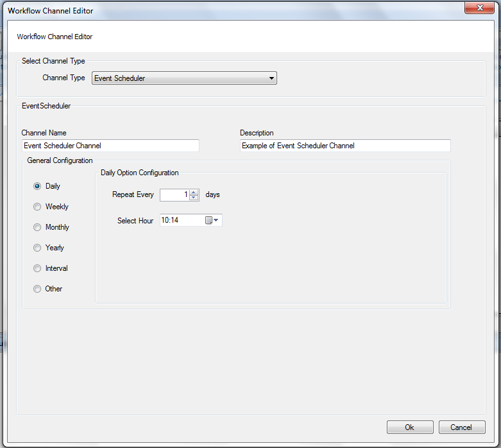This screenshot has height=448, width=501.
Task: Click the Select Channel Type label
Action: click(x=53, y=61)
